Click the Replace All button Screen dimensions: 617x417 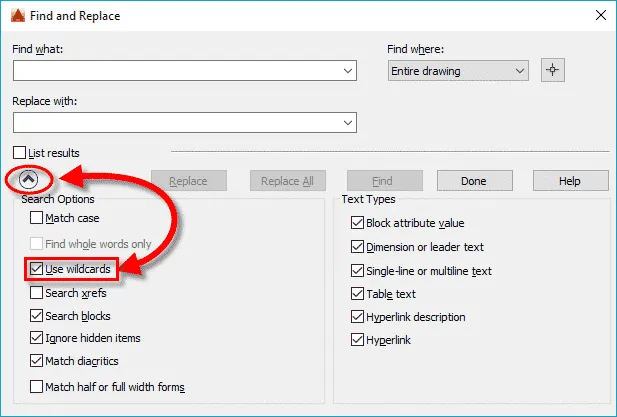tap(288, 181)
